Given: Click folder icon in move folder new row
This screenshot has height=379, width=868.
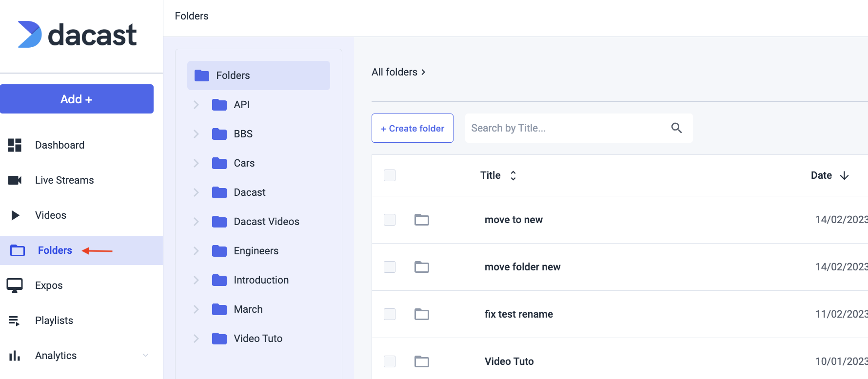Looking at the screenshot, I should [422, 267].
